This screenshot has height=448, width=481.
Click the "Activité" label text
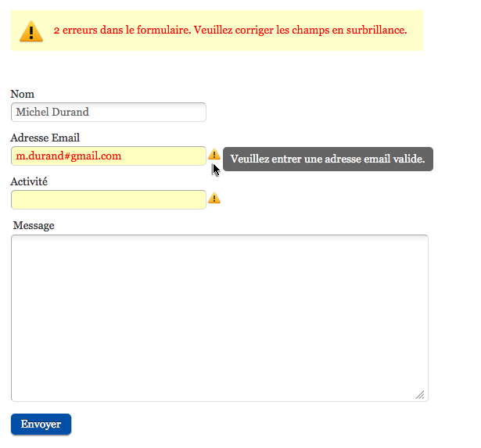click(29, 181)
